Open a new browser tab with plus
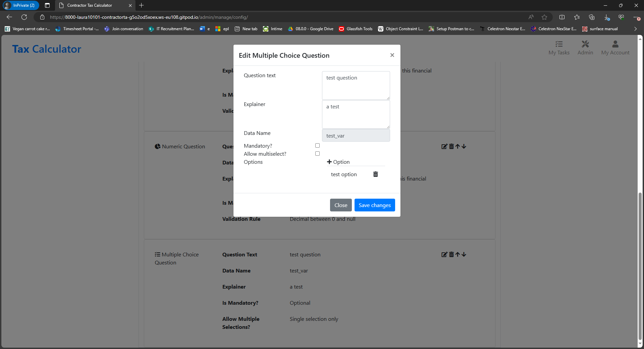Viewport: 644px width, 349px height. pyautogui.click(x=142, y=5)
